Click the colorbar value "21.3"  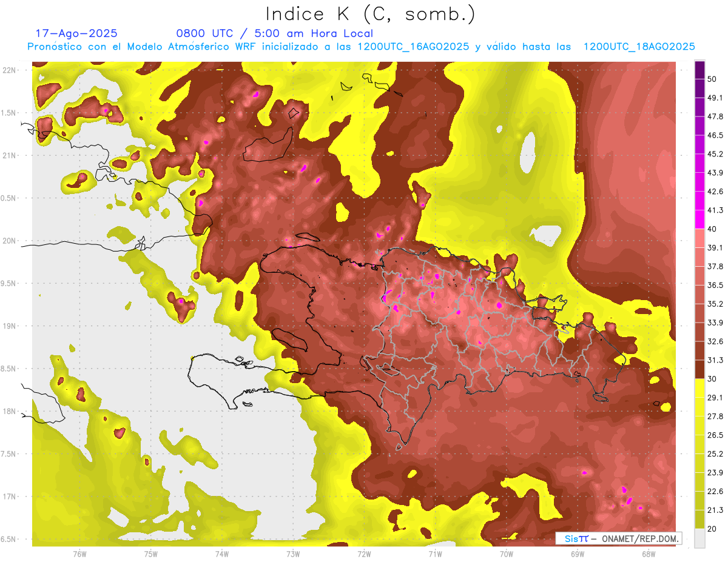715,510
